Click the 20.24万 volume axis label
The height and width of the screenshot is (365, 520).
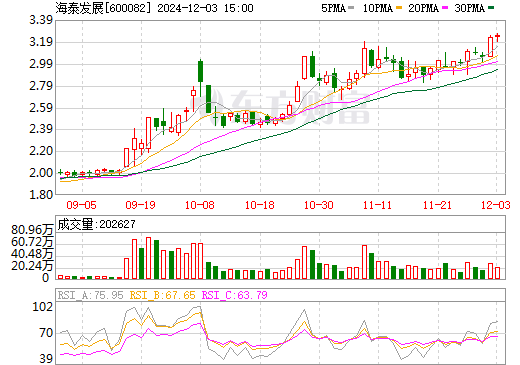(x=32, y=266)
